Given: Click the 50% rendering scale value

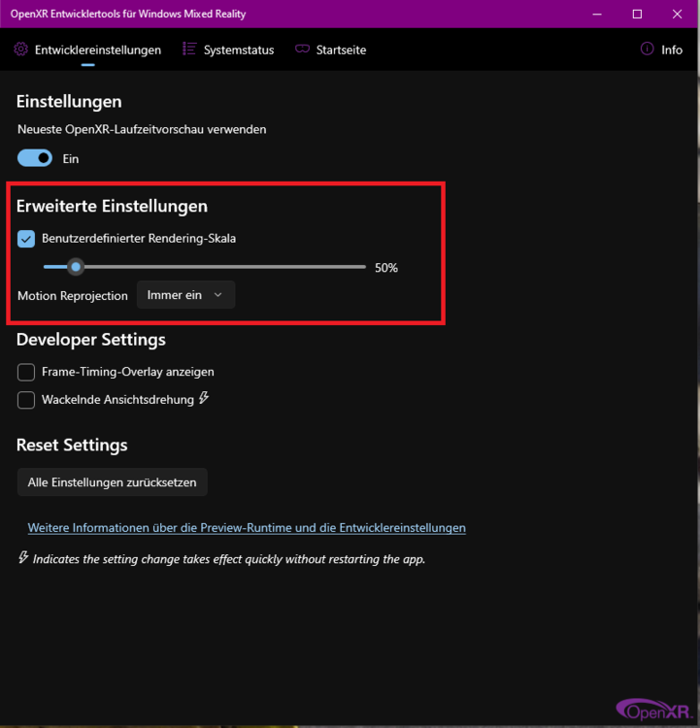Looking at the screenshot, I should (386, 268).
